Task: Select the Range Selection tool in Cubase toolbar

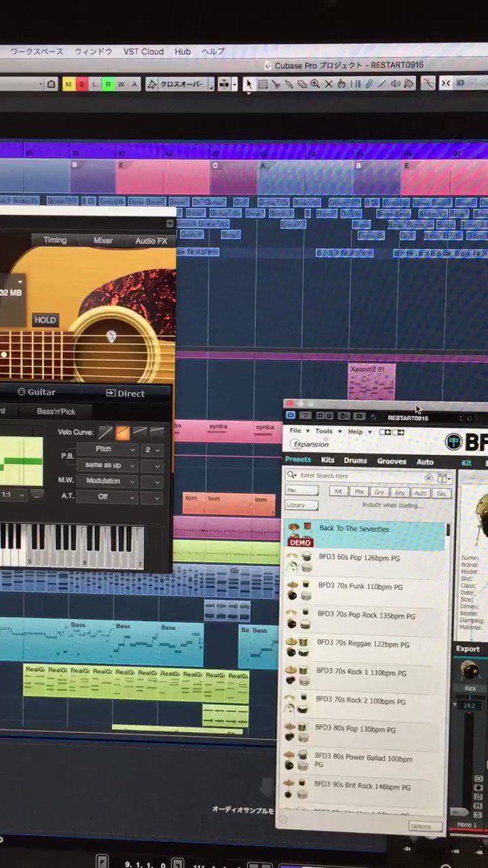Action: pos(262,84)
